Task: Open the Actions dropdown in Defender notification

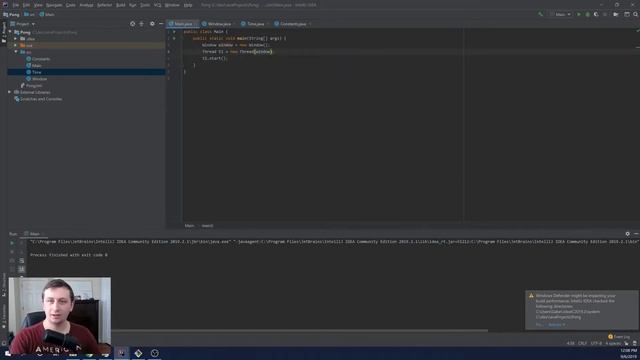Action: (557, 325)
